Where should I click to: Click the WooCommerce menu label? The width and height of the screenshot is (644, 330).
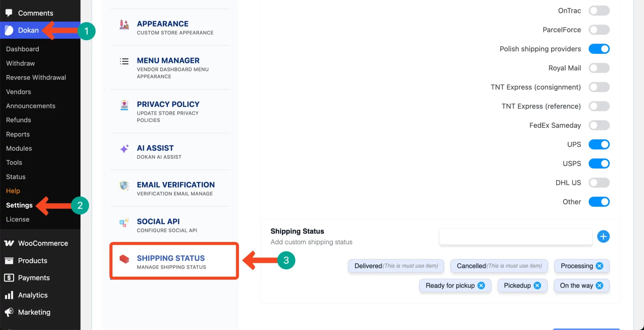[43, 243]
